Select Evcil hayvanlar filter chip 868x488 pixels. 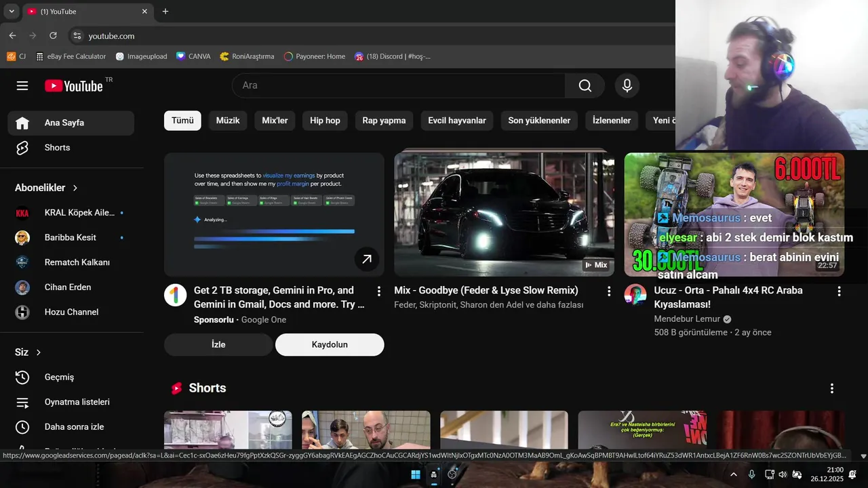click(457, 121)
